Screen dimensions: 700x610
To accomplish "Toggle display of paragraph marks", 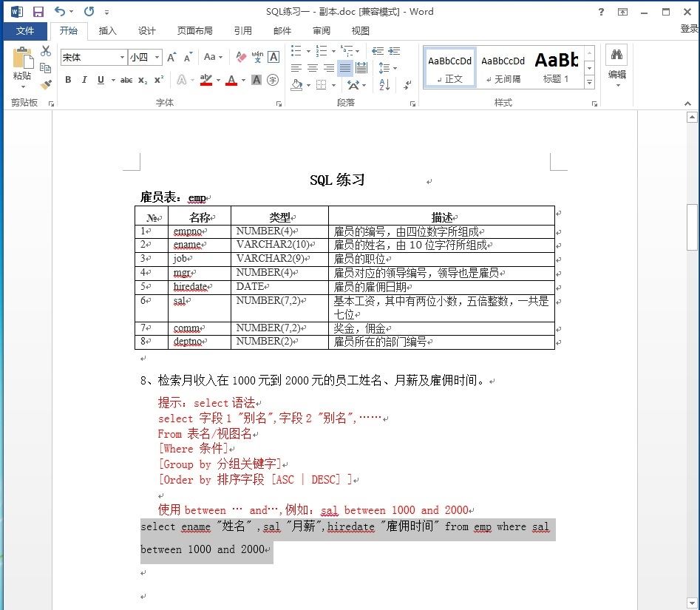I will (407, 85).
